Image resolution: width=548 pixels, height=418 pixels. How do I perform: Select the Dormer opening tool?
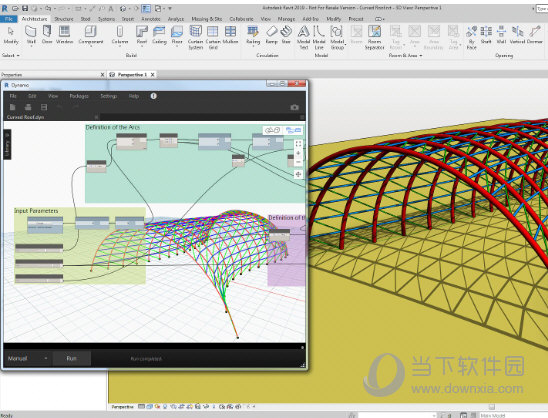[x=535, y=35]
